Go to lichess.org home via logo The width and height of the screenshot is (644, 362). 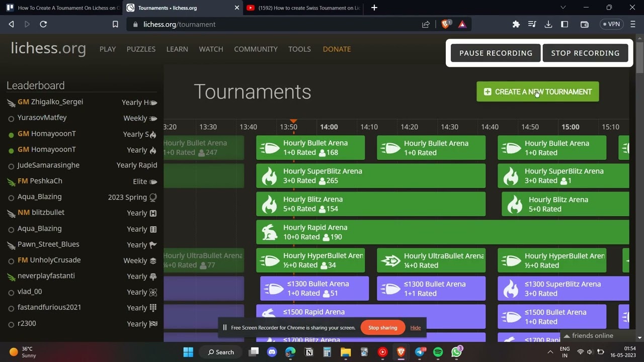48,48
